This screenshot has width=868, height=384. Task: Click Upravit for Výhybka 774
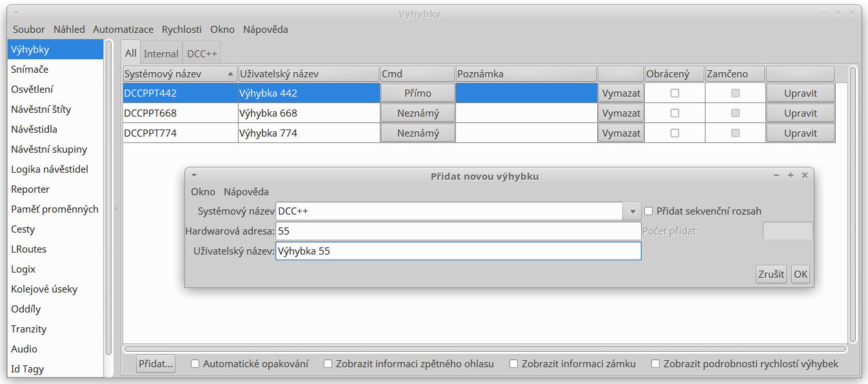tap(800, 133)
